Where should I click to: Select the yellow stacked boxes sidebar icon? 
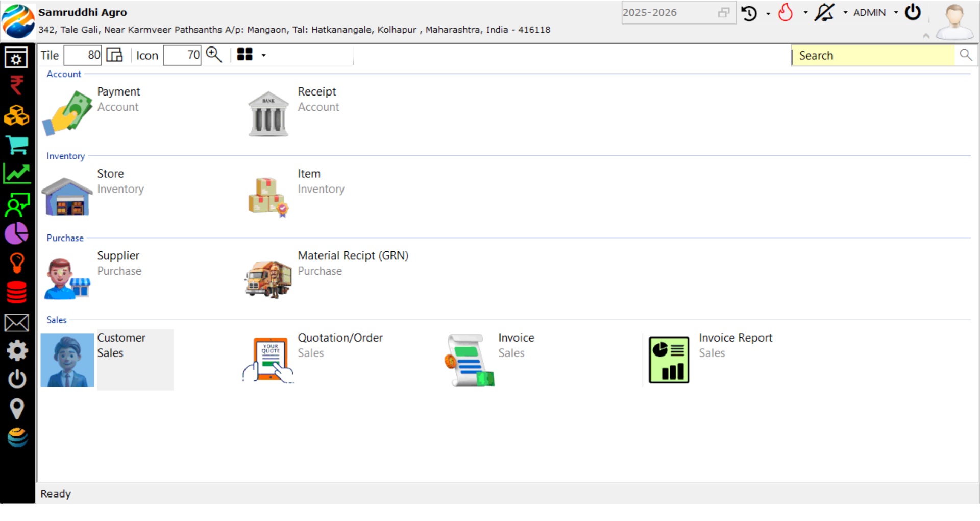(x=17, y=115)
